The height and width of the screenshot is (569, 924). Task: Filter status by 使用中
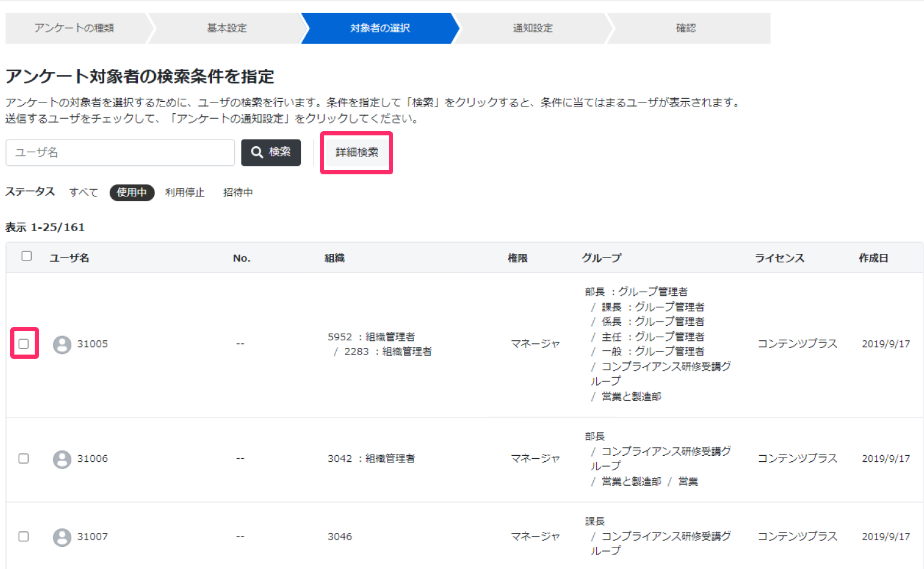(x=132, y=192)
